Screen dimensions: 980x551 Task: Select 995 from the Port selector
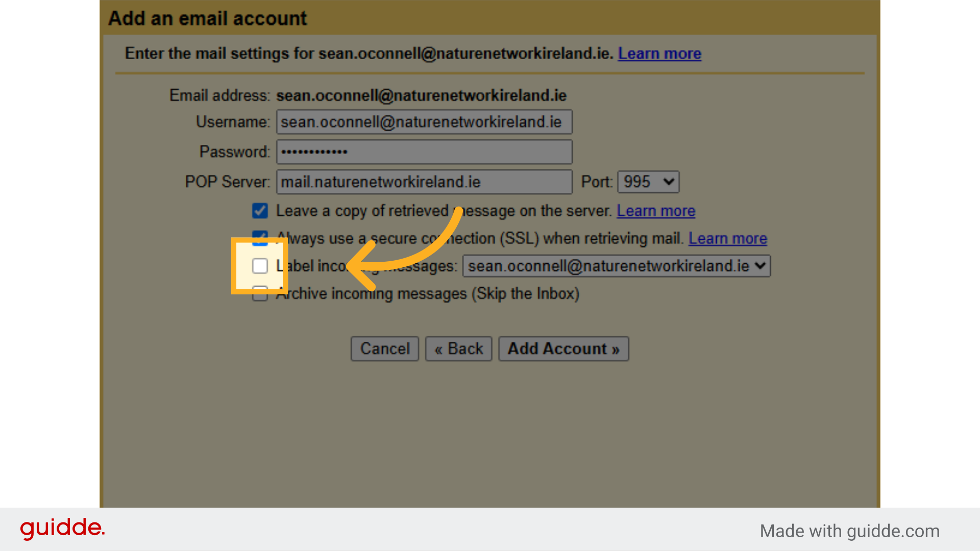point(648,182)
